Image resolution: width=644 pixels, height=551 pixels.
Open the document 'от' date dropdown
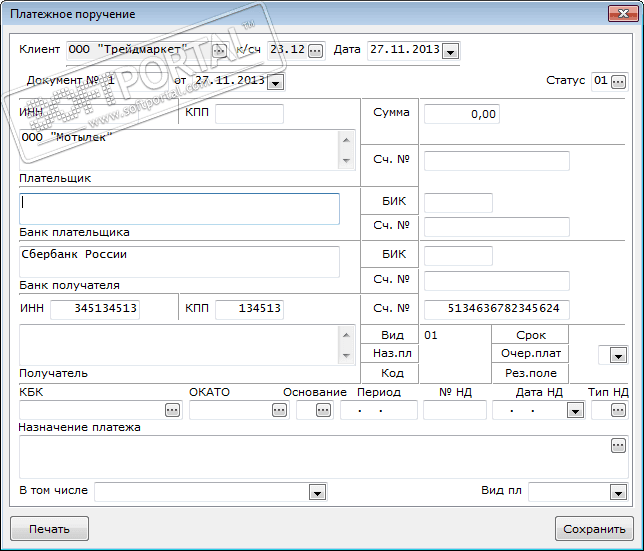pos(275,82)
